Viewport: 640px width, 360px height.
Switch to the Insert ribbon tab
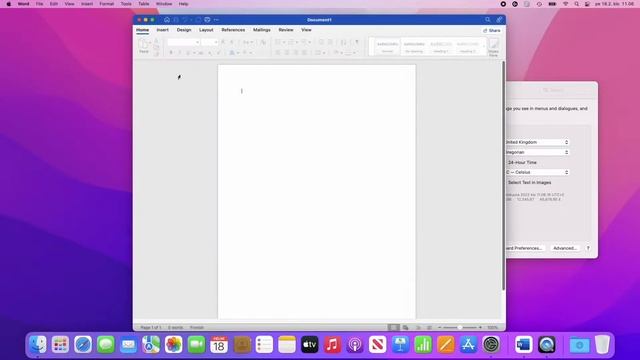pyautogui.click(x=162, y=30)
